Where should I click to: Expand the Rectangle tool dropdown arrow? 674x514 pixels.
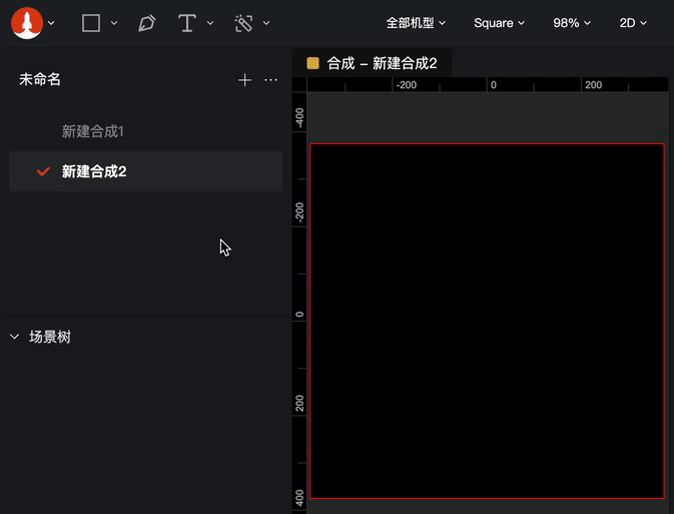(x=114, y=23)
